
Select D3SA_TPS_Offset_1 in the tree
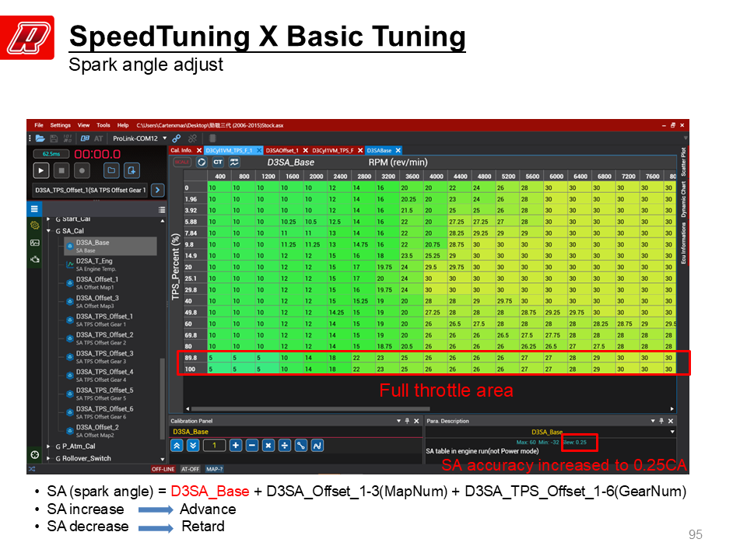coord(104,320)
